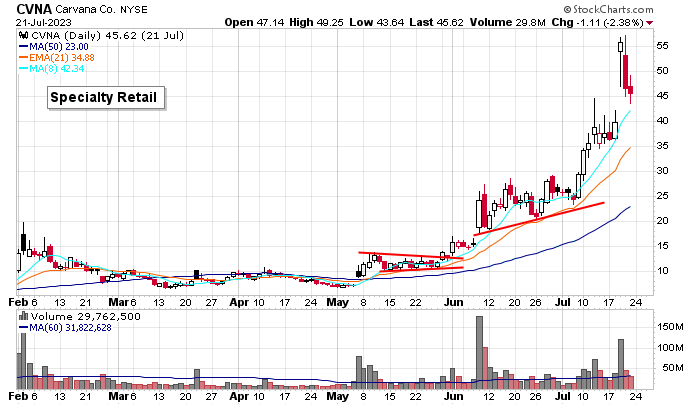The width and height of the screenshot is (700, 405).
Task: Select the dark blue MA(50) legend line marker
Action: click(x=24, y=47)
